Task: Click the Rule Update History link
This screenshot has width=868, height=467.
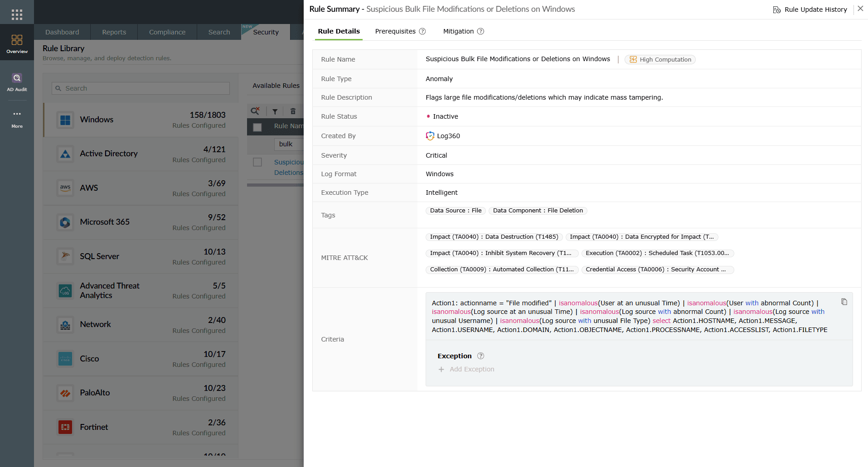Action: click(x=815, y=10)
